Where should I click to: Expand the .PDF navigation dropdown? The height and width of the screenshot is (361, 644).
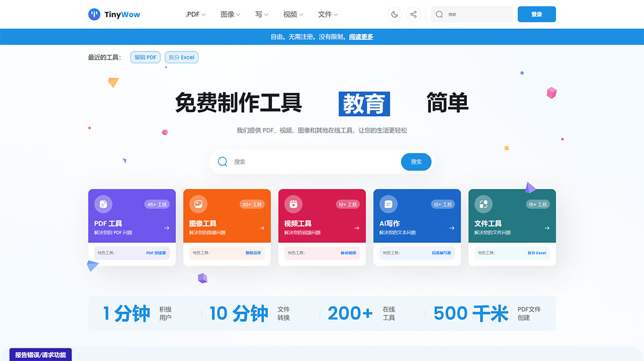pos(194,15)
